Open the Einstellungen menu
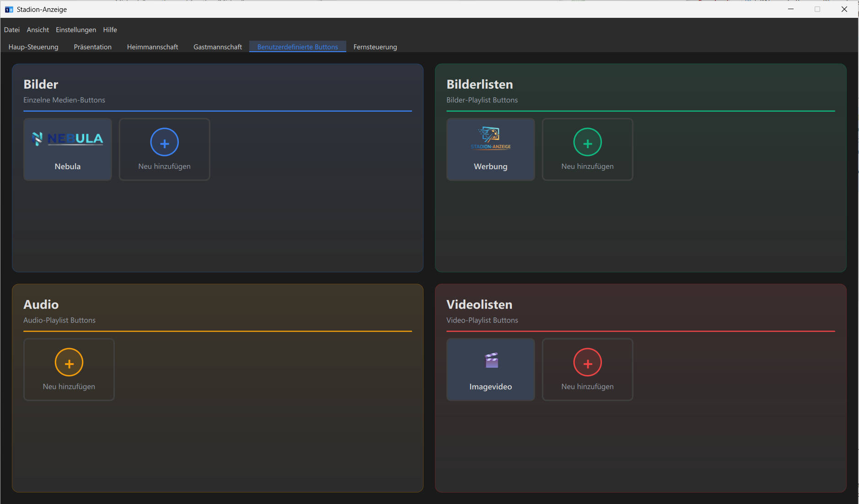This screenshot has width=859, height=504. pyautogui.click(x=76, y=30)
